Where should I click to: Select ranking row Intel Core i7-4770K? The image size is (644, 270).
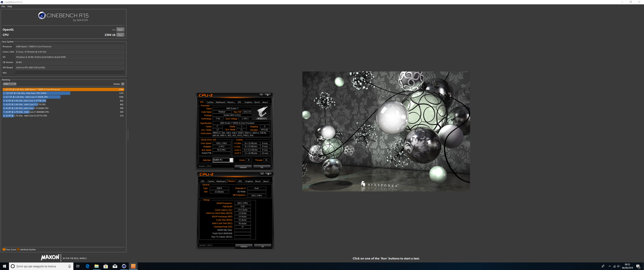pyautogui.click(x=63, y=101)
